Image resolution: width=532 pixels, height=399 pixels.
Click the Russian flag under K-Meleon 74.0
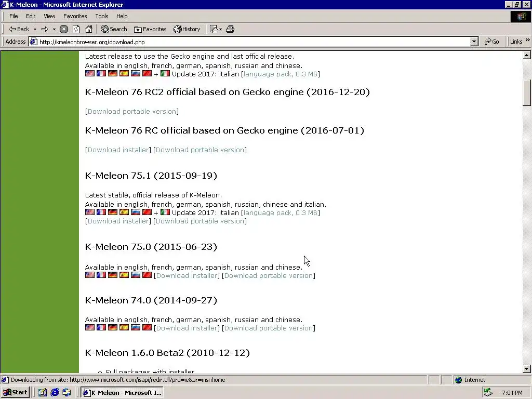pos(136,327)
